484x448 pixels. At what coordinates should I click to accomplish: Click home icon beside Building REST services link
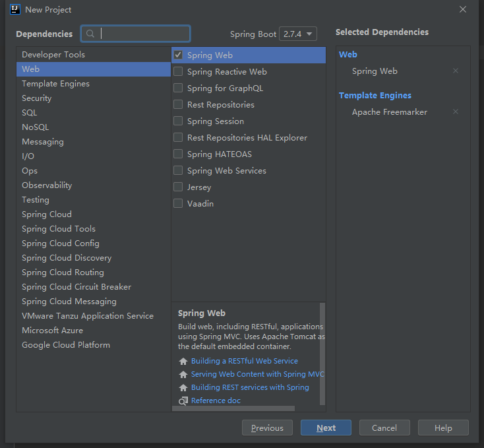[183, 387]
